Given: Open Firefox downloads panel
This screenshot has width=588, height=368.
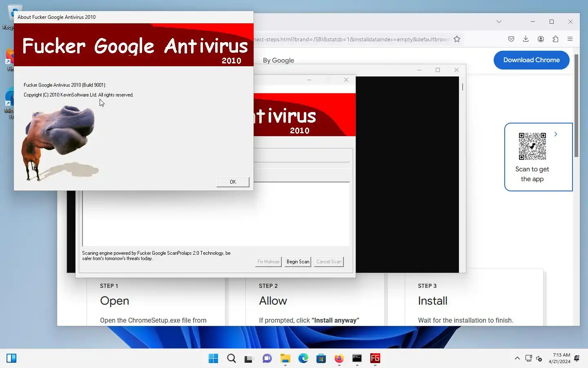Looking at the screenshot, I should pos(526,39).
